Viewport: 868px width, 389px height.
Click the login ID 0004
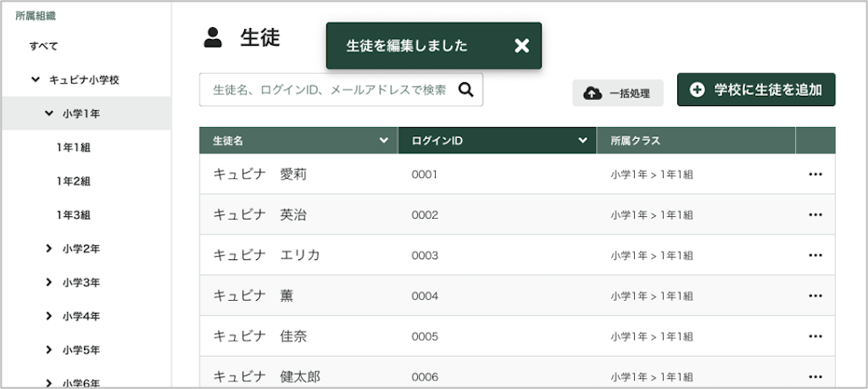(425, 296)
